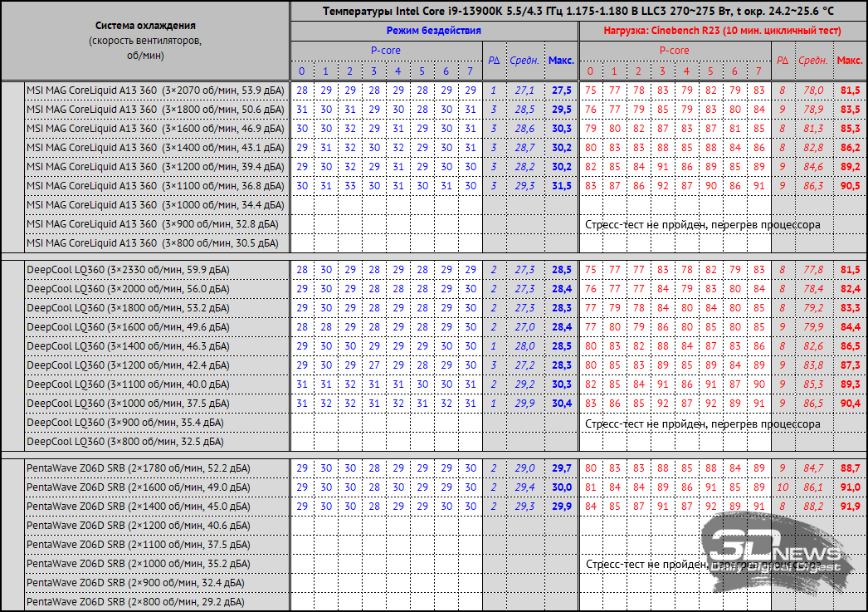Image resolution: width=868 pixels, height=612 pixels.
Task: Click the MSI 'Стресс-тест не пройден' message
Action: coord(703,224)
